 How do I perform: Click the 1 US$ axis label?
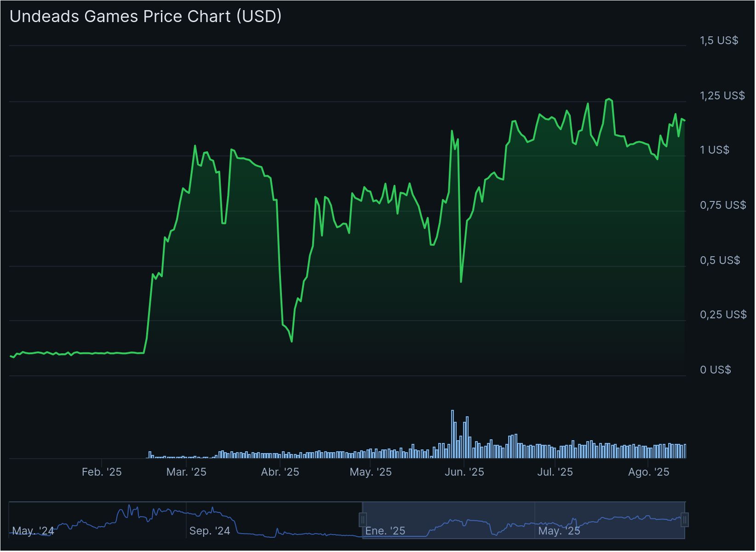point(715,149)
